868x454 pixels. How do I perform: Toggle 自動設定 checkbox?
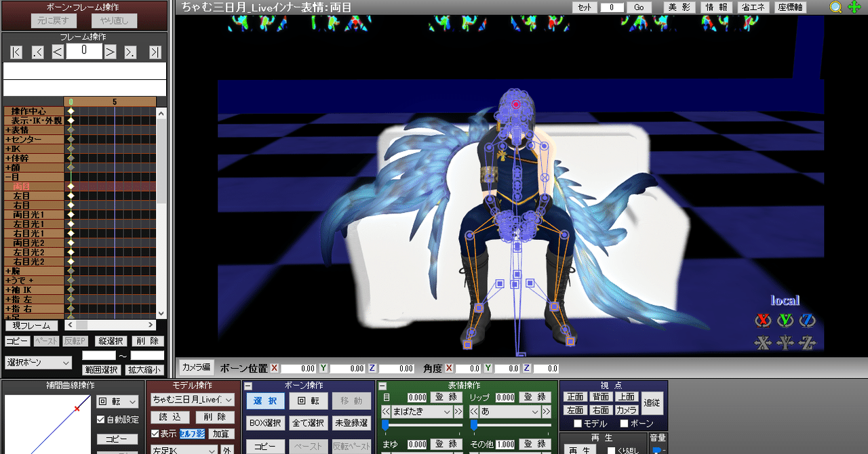tap(101, 419)
